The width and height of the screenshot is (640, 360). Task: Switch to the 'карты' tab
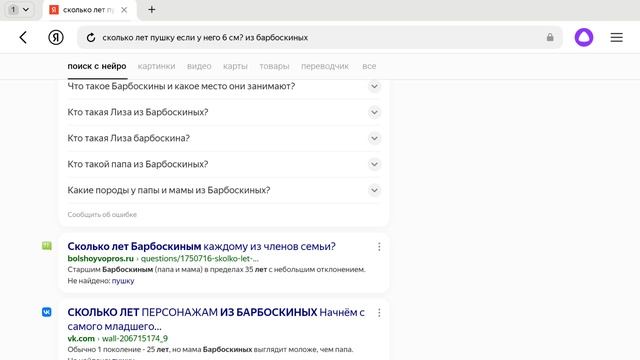click(x=235, y=66)
